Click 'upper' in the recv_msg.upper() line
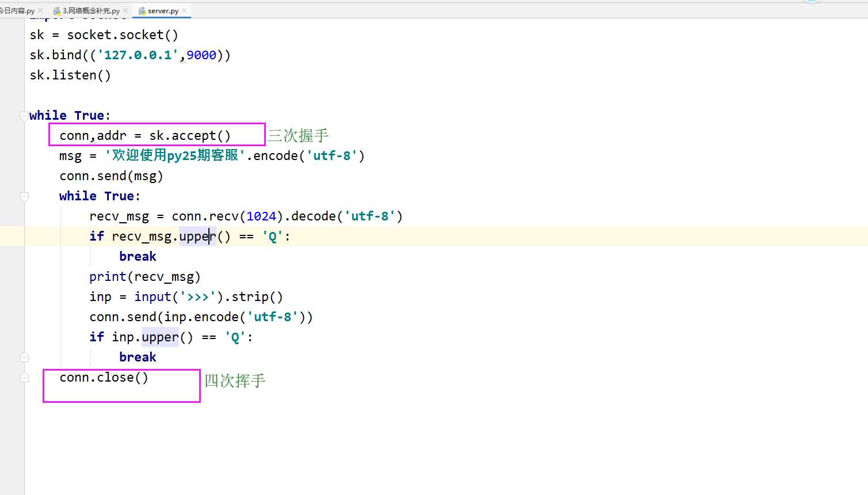 point(197,237)
